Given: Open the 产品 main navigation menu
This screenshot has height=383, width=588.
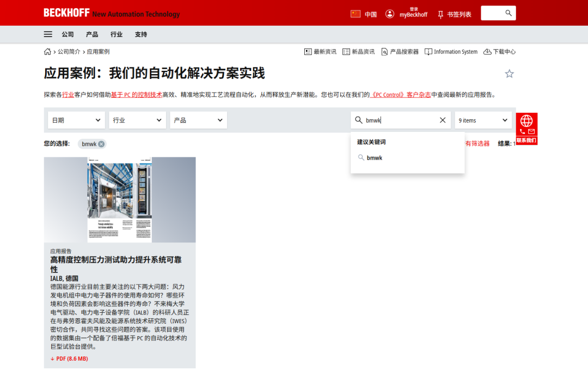Looking at the screenshot, I should pyautogui.click(x=92, y=34).
